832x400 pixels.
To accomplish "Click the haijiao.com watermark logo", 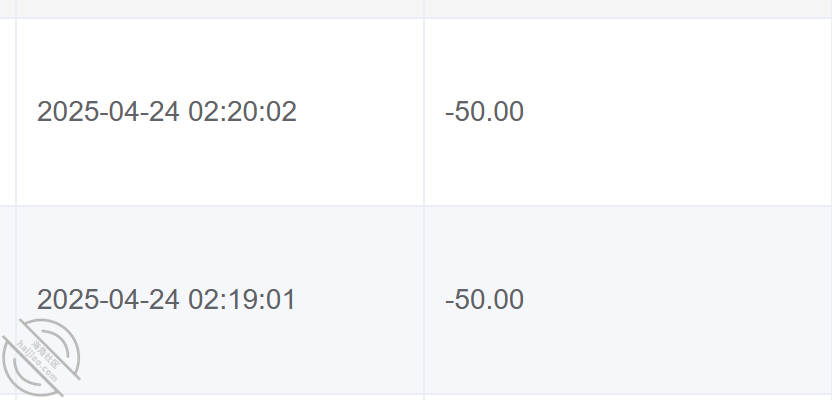I will point(41,358).
